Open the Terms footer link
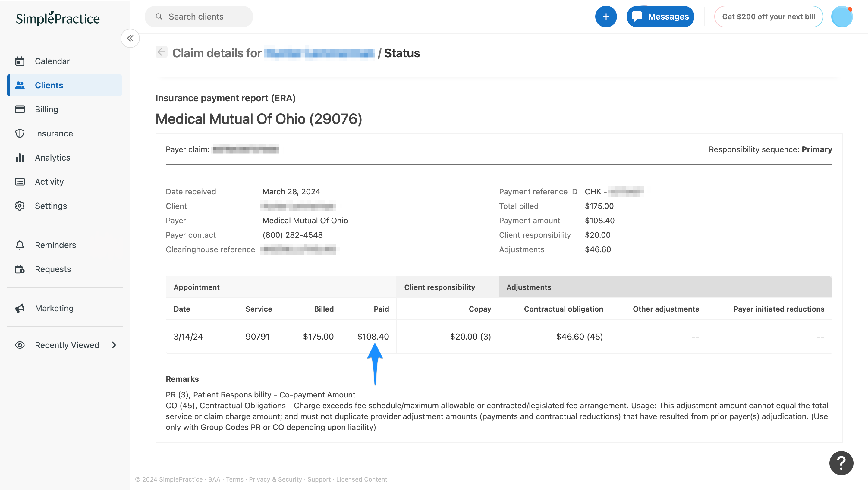The width and height of the screenshot is (868, 502). tap(234, 480)
